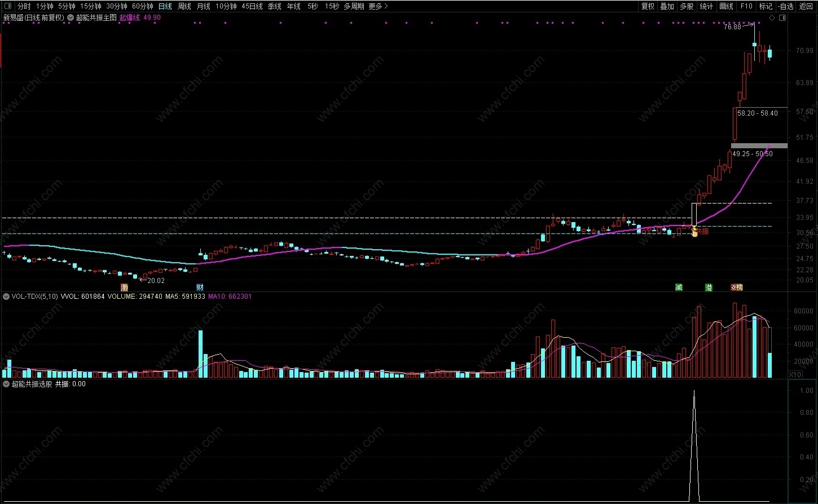Click the 76.88 high price annotation
This screenshot has height=504, width=818.
(732, 27)
